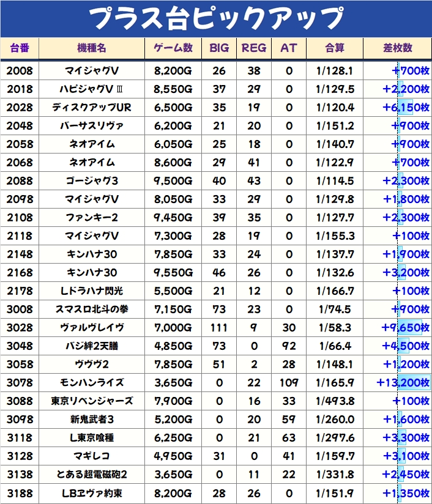This screenshot has height=504, width=432.
Task: Click the 台番 column header
Action: [x=20, y=48]
